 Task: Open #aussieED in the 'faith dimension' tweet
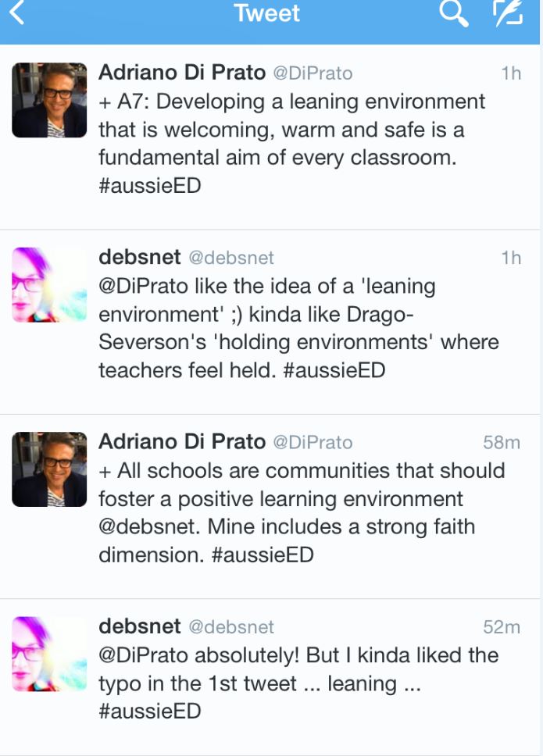click(x=263, y=555)
